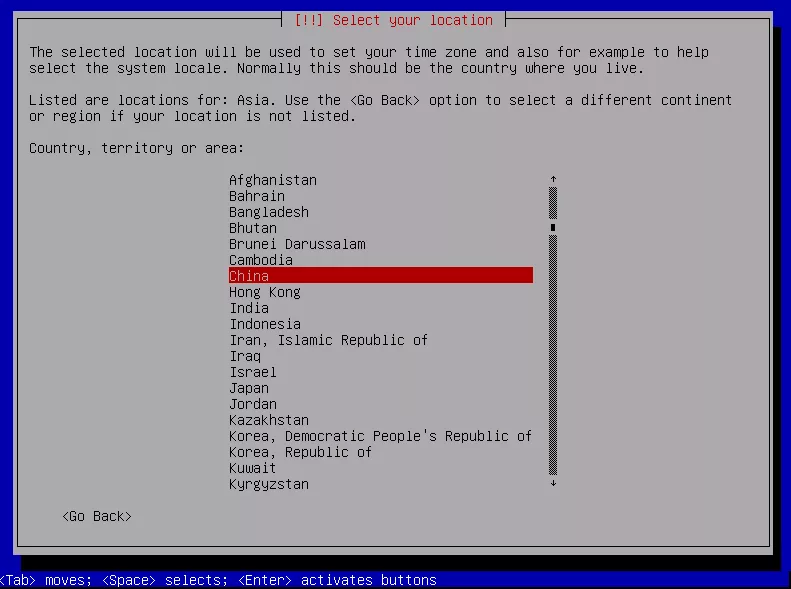Choose Israel as your location
The image size is (791, 589).
(253, 372)
